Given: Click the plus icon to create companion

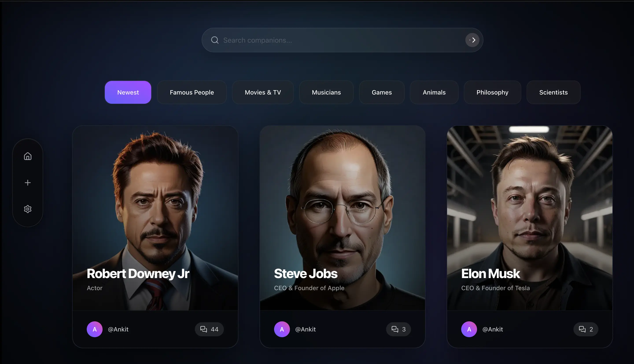Looking at the screenshot, I should click(x=28, y=183).
